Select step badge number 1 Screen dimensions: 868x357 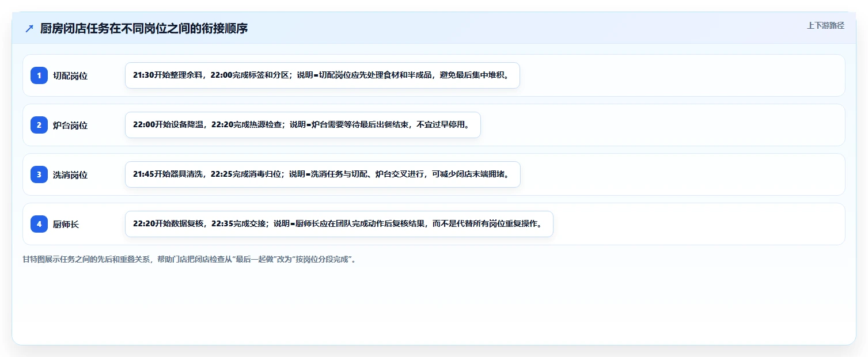tap(39, 75)
